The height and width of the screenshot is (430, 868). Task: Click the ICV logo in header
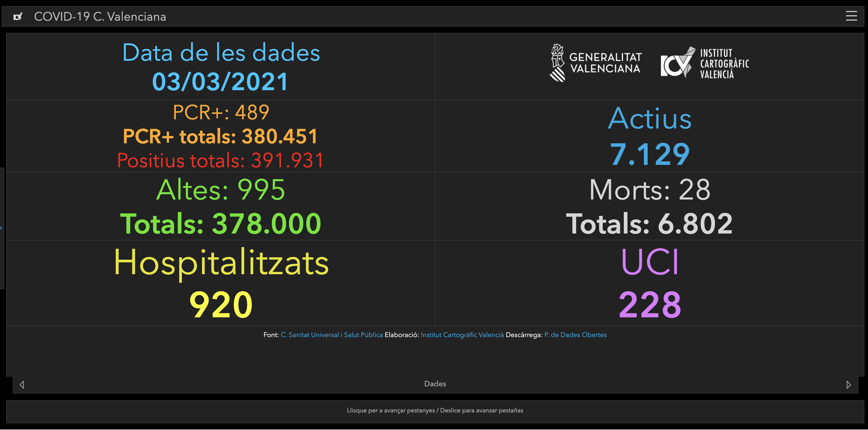coord(18,16)
